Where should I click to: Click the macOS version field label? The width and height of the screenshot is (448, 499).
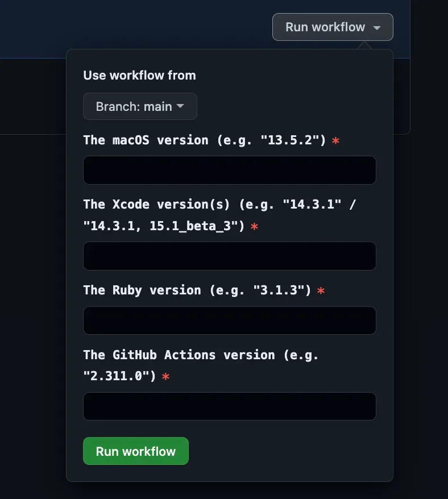(x=205, y=140)
